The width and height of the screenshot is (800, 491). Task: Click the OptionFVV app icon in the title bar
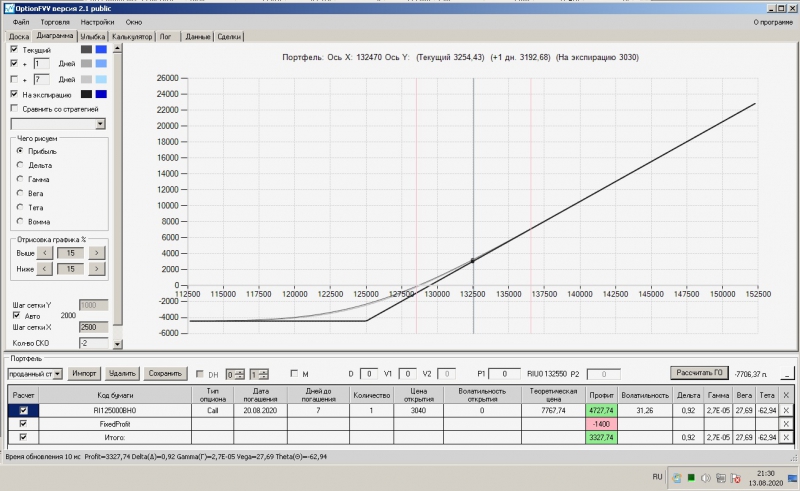click(9, 9)
